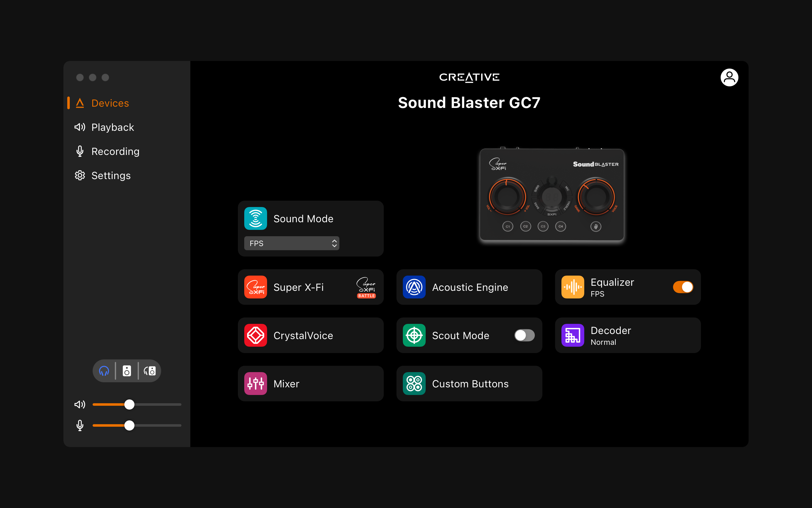Click the Creative logo at top
The height and width of the screenshot is (508, 812).
pyautogui.click(x=469, y=77)
